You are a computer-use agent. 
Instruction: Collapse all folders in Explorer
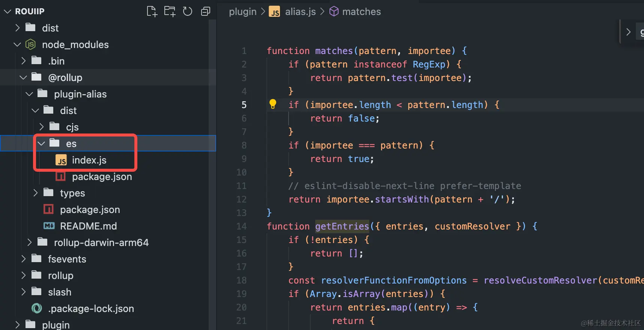206,12
